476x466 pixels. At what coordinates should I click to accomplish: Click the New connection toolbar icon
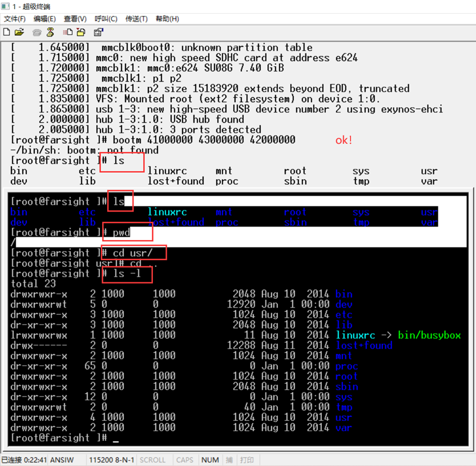(6, 32)
